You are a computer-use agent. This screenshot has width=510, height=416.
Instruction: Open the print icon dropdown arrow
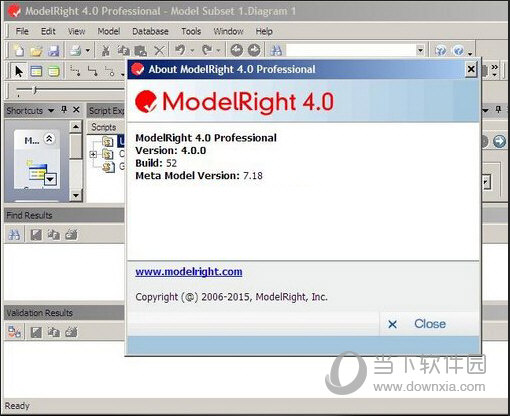point(88,51)
